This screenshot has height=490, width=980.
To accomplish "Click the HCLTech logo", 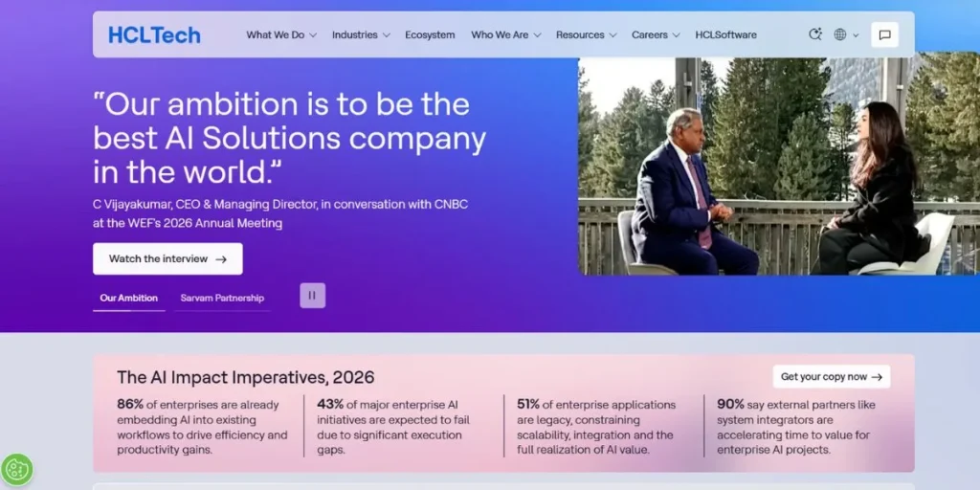I will 154,35.
